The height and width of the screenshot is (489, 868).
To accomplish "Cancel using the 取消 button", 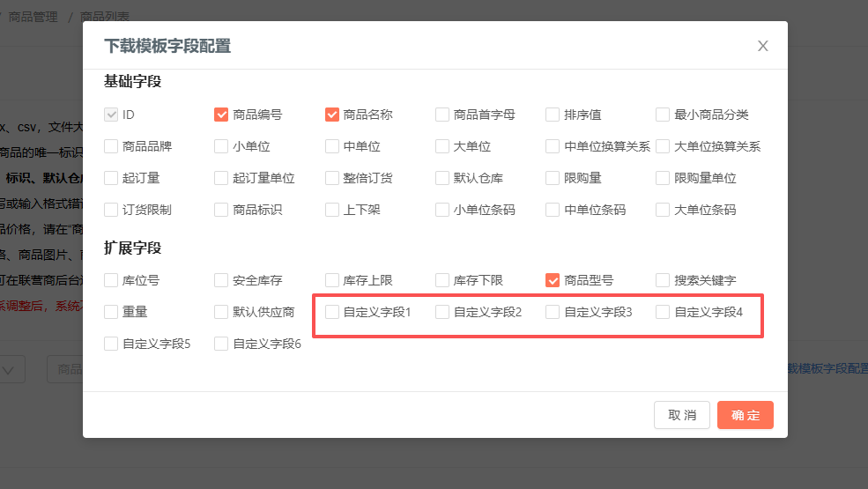I will coord(681,415).
